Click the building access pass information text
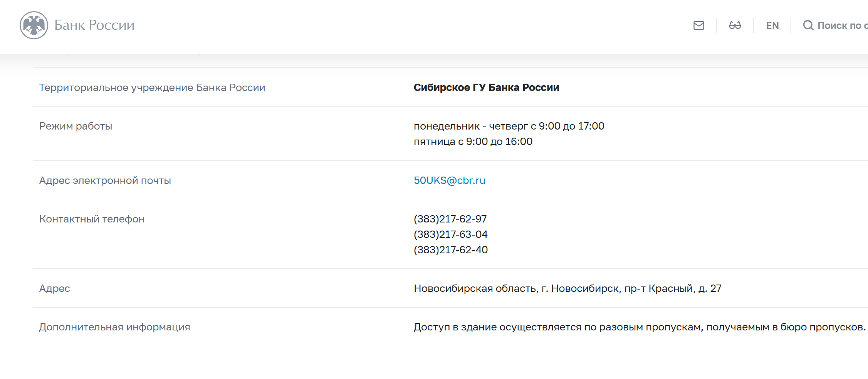This screenshot has width=868, height=379. 640,327
